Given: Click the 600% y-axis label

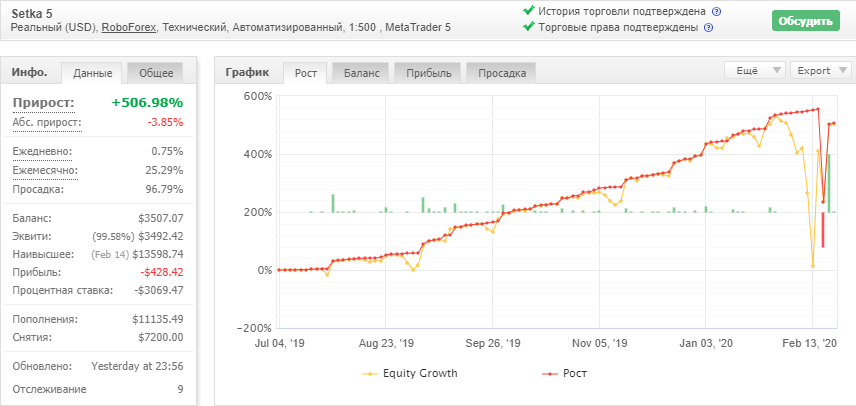Looking at the screenshot, I should click(x=258, y=97).
